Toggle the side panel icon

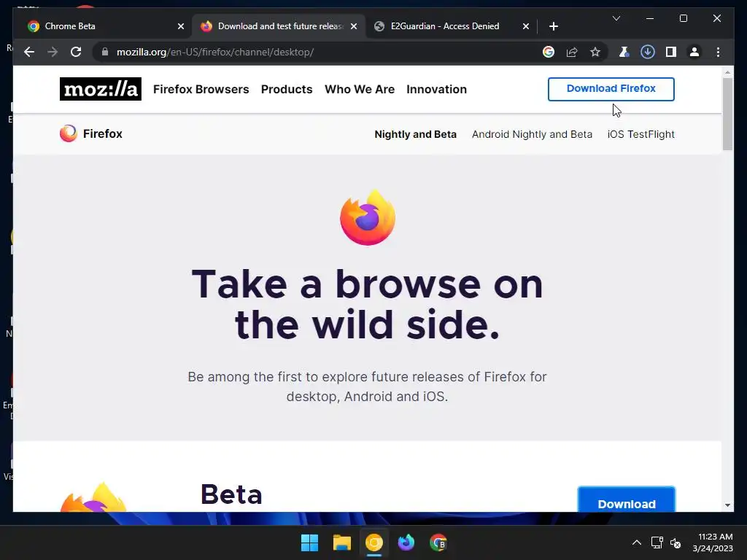click(x=671, y=52)
